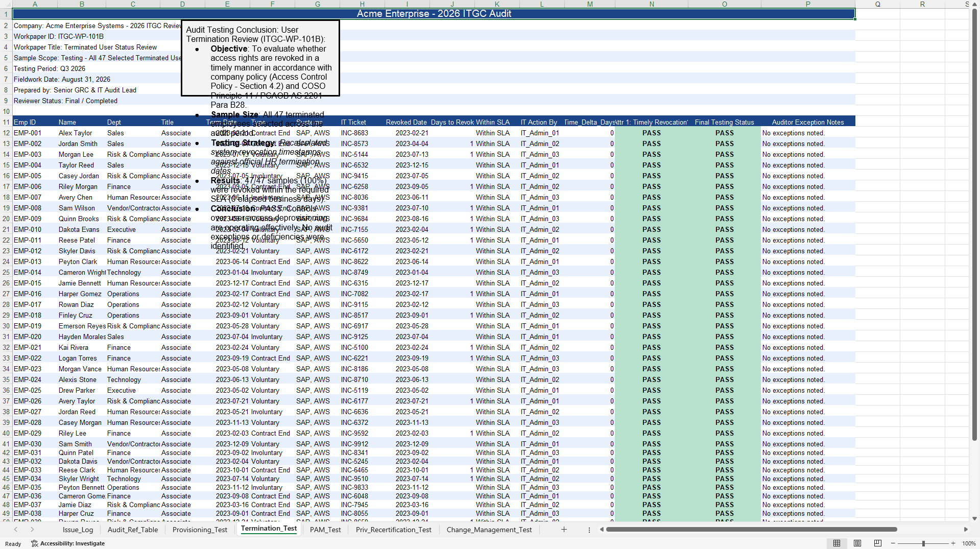This screenshot has width=980, height=549.
Task: Click the audit testing conclusion text box
Action: click(x=260, y=58)
